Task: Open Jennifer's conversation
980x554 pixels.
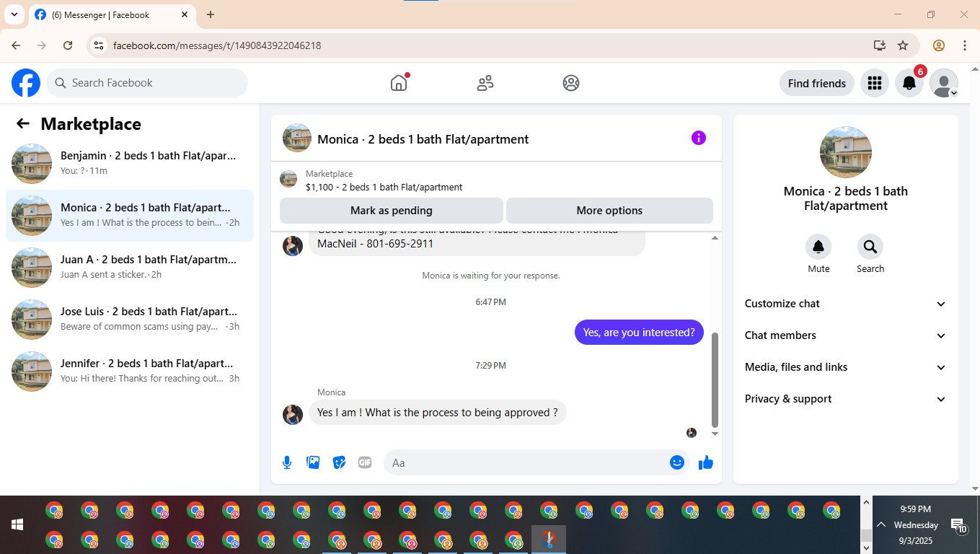Action: tap(130, 371)
